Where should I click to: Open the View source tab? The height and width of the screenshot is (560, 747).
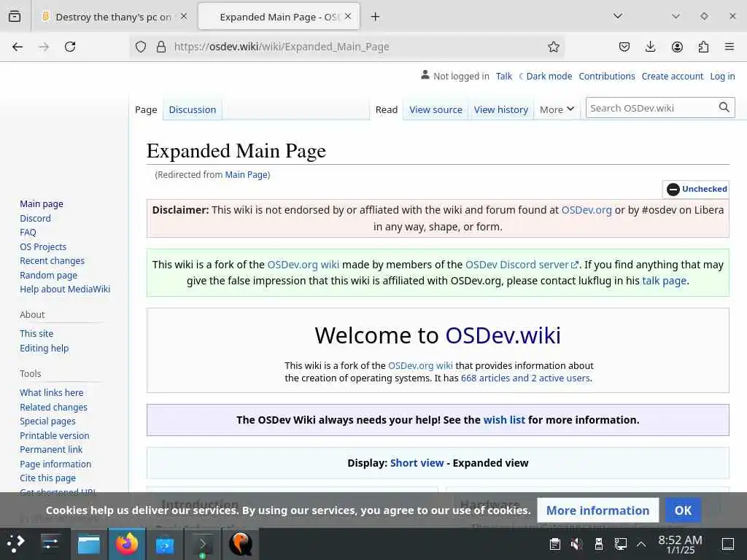click(436, 109)
